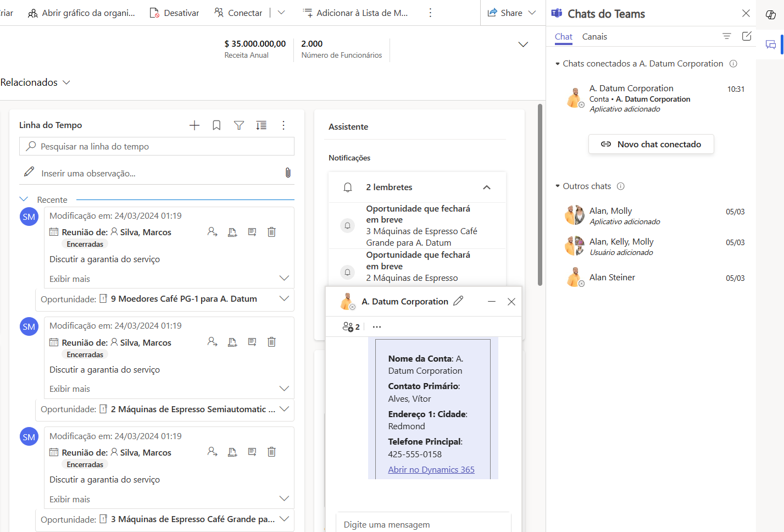This screenshot has height=532, width=784.
Task: Open Abrir gráfico da organização command
Action: coord(81,13)
